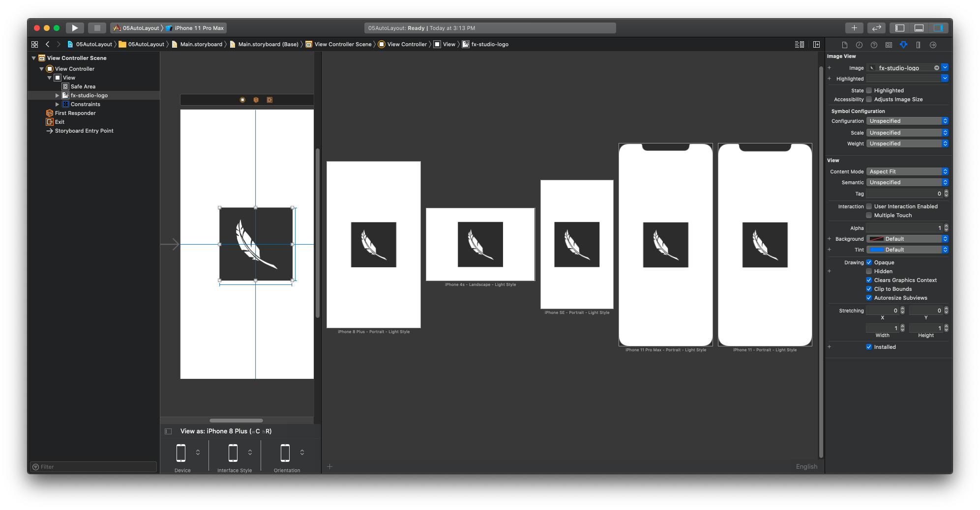
Task: Select View Controller Scene breadcrumb
Action: pos(338,44)
